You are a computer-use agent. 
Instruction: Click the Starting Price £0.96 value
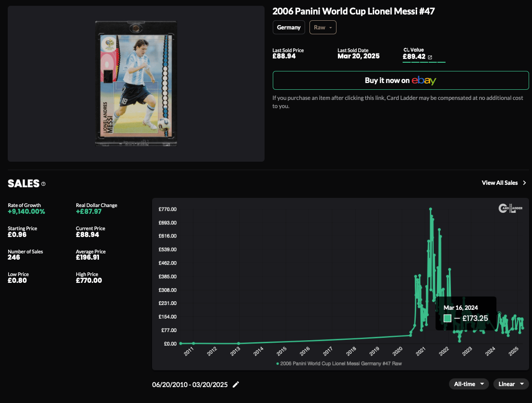17,235
